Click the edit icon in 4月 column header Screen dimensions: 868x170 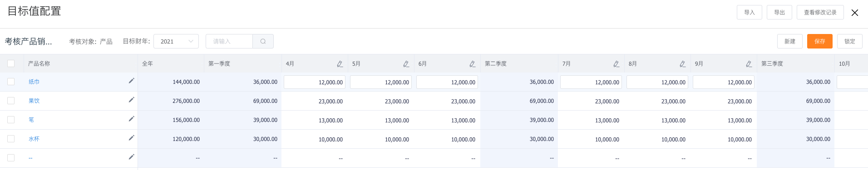click(340, 64)
